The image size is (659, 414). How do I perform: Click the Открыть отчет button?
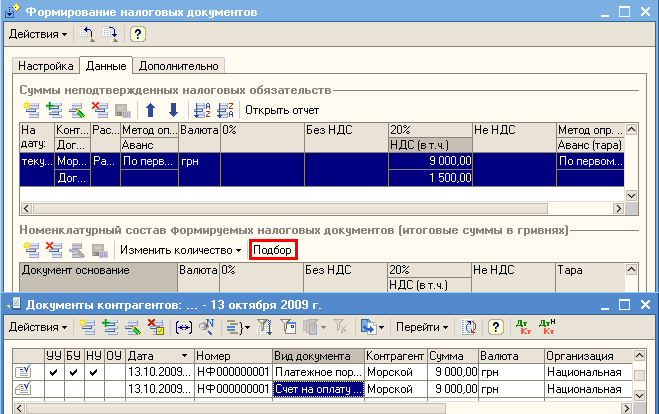281,110
